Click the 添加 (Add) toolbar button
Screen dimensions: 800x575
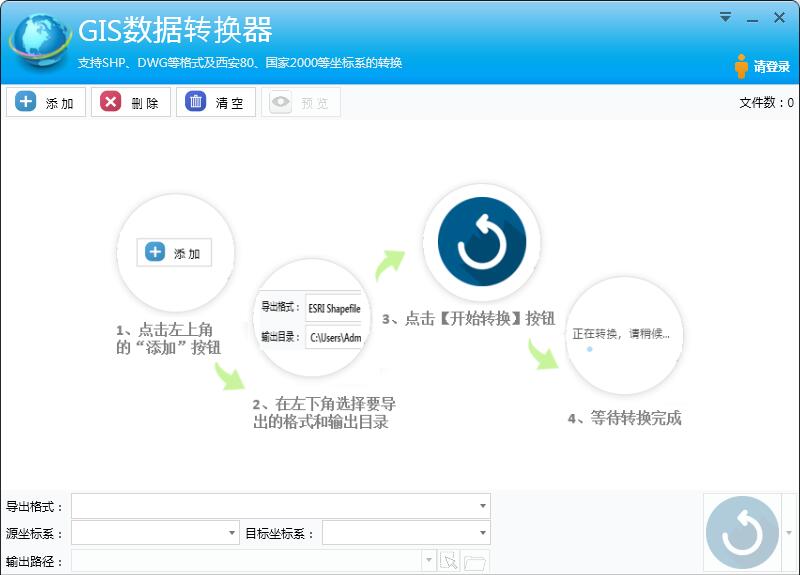tap(46, 102)
